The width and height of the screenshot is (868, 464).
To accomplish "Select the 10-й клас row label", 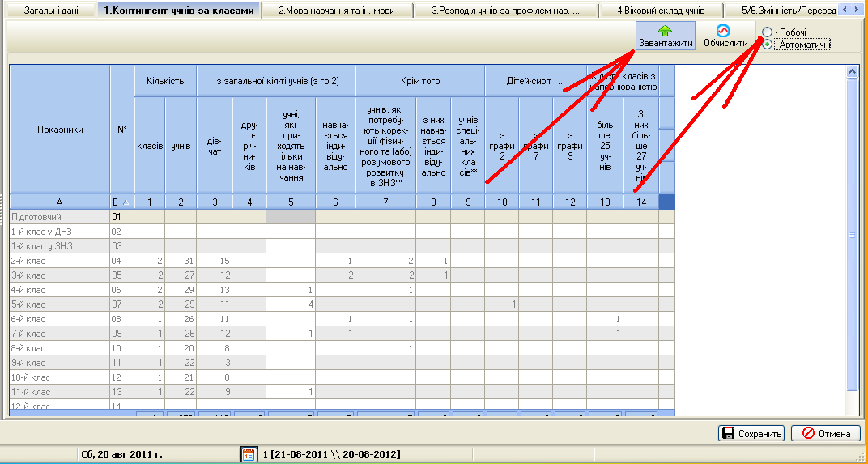I will coord(60,377).
